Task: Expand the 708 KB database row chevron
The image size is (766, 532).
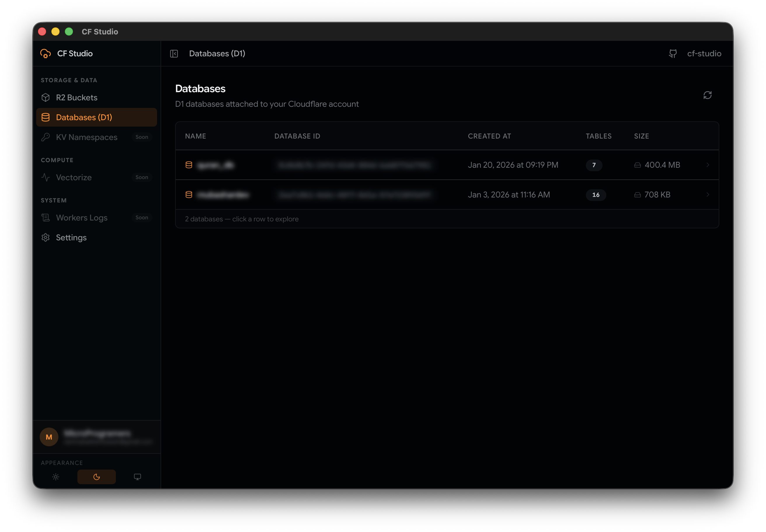Action: coord(708,195)
